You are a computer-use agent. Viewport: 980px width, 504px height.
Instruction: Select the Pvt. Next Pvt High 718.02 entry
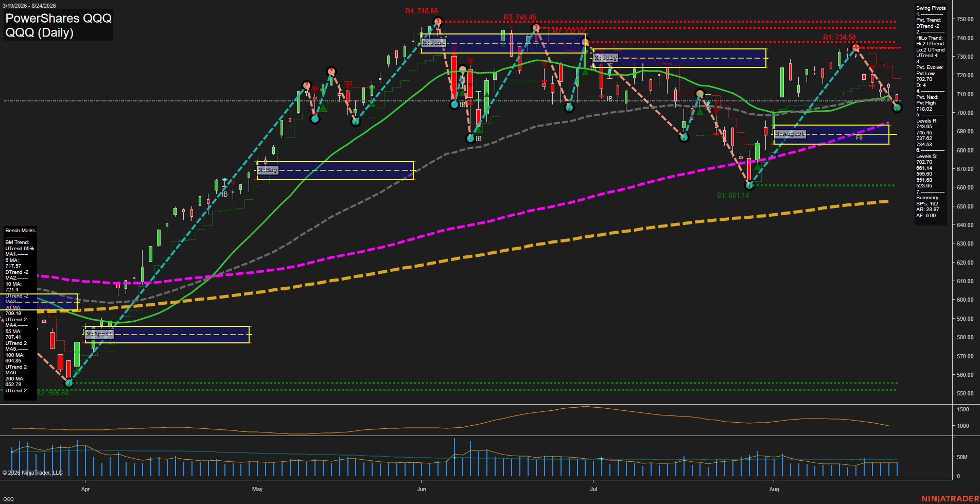pyautogui.click(x=927, y=103)
